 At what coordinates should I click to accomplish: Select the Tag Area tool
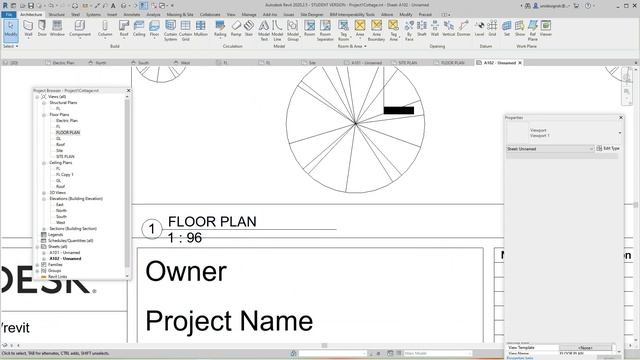(x=393, y=31)
